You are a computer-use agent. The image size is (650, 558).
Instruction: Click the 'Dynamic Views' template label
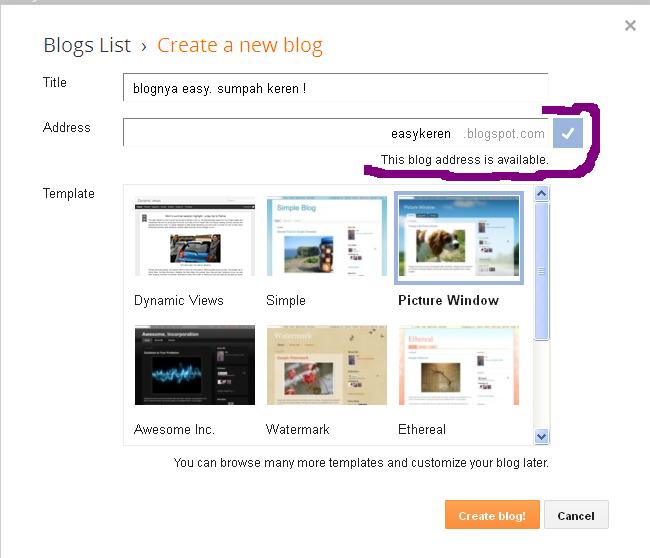click(179, 300)
